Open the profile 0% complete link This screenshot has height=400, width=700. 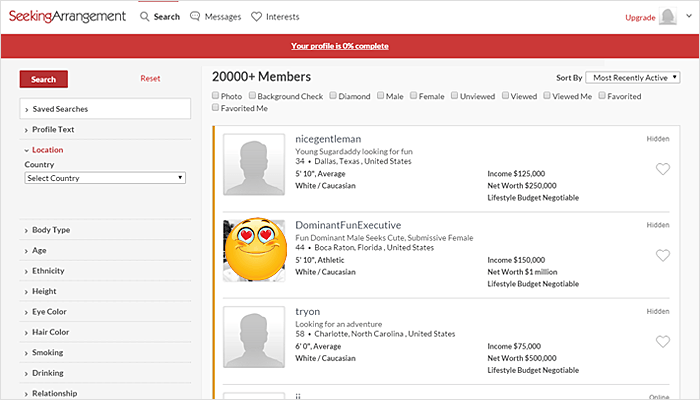(340, 46)
